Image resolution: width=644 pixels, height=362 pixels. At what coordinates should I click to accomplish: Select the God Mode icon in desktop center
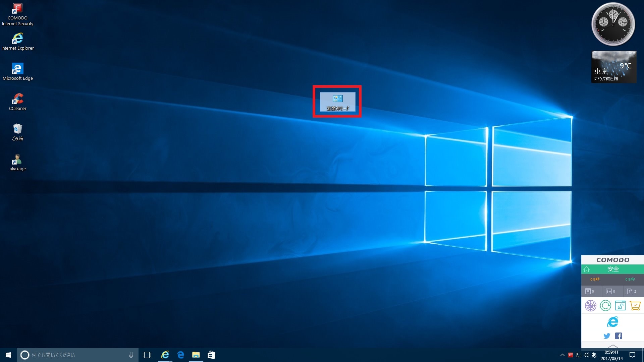point(337,102)
